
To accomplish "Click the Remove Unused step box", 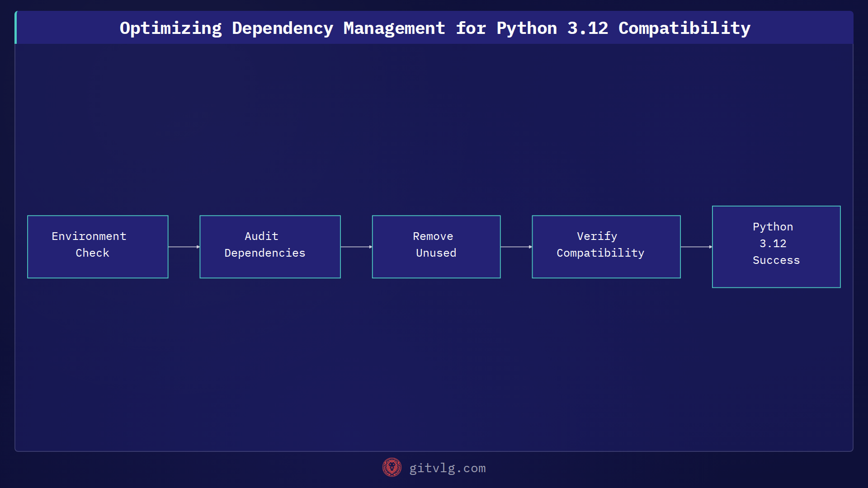I will tap(436, 247).
